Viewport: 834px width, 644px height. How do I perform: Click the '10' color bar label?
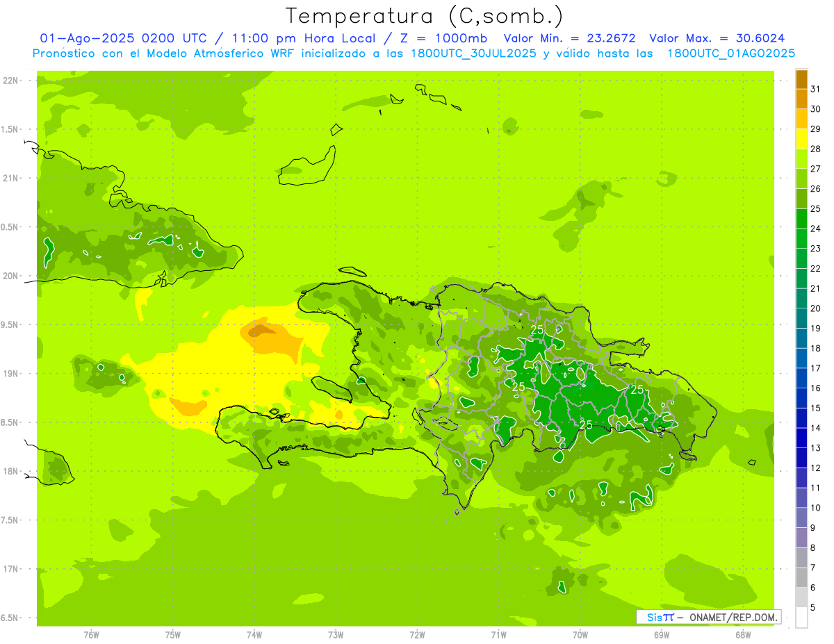(816, 508)
